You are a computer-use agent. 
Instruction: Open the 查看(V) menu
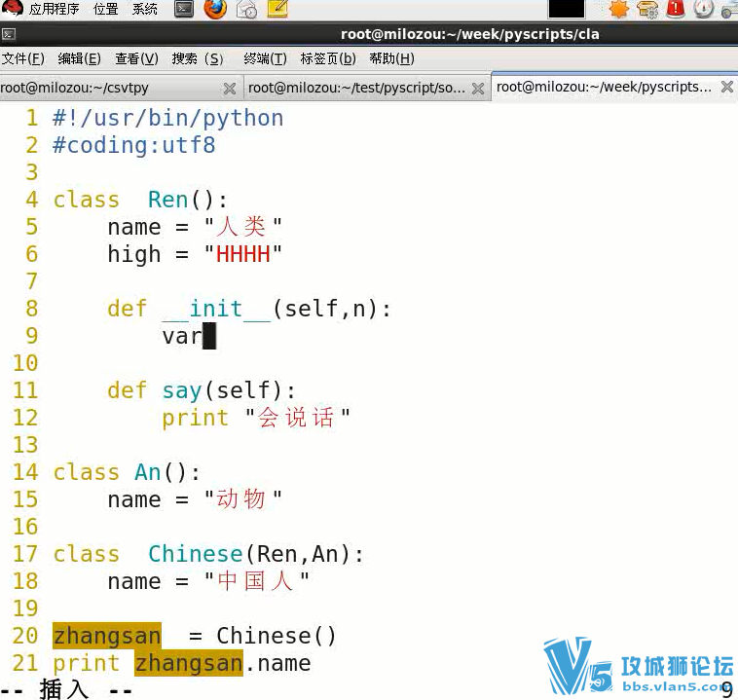click(136, 58)
